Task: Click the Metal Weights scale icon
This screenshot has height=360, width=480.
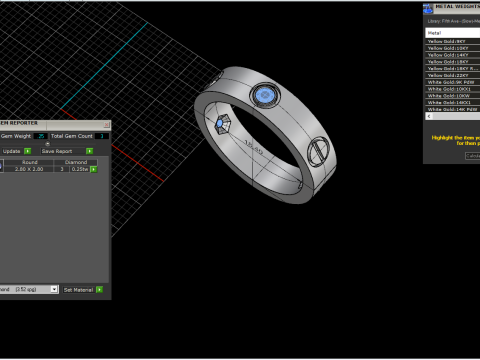Action: (428, 9)
